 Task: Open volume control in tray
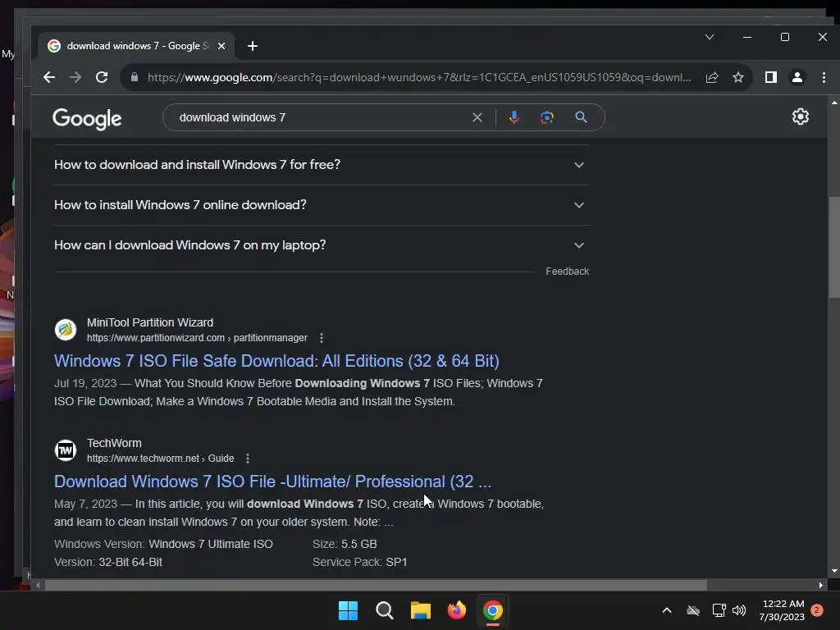point(739,610)
